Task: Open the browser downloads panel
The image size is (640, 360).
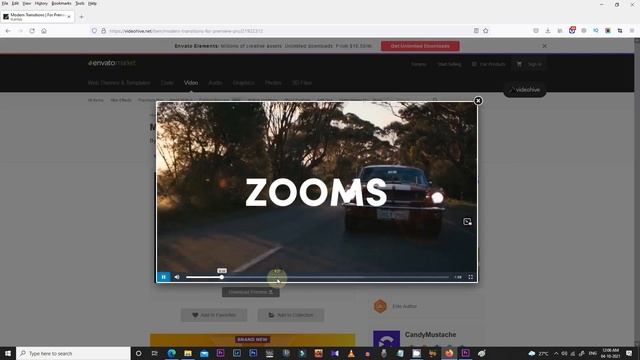Action: click(548, 31)
